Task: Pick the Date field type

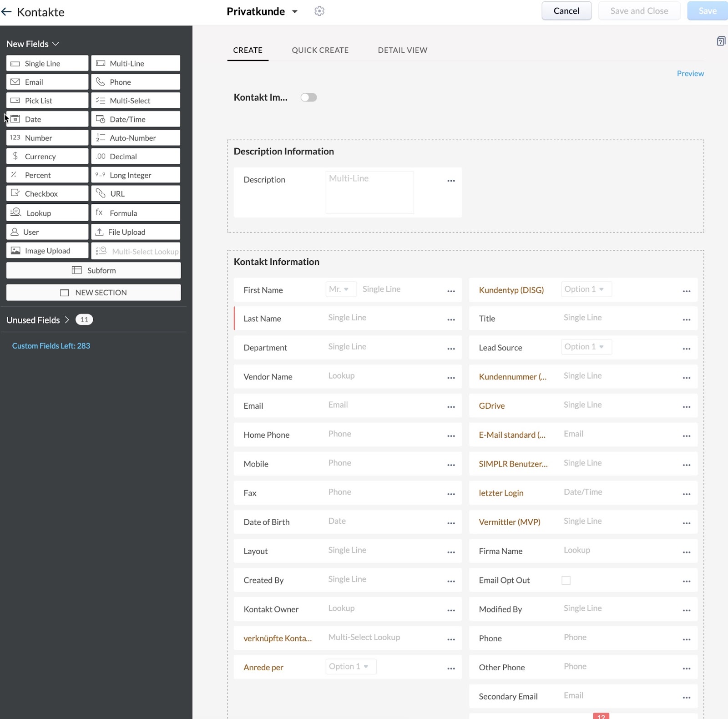Action: coord(47,119)
